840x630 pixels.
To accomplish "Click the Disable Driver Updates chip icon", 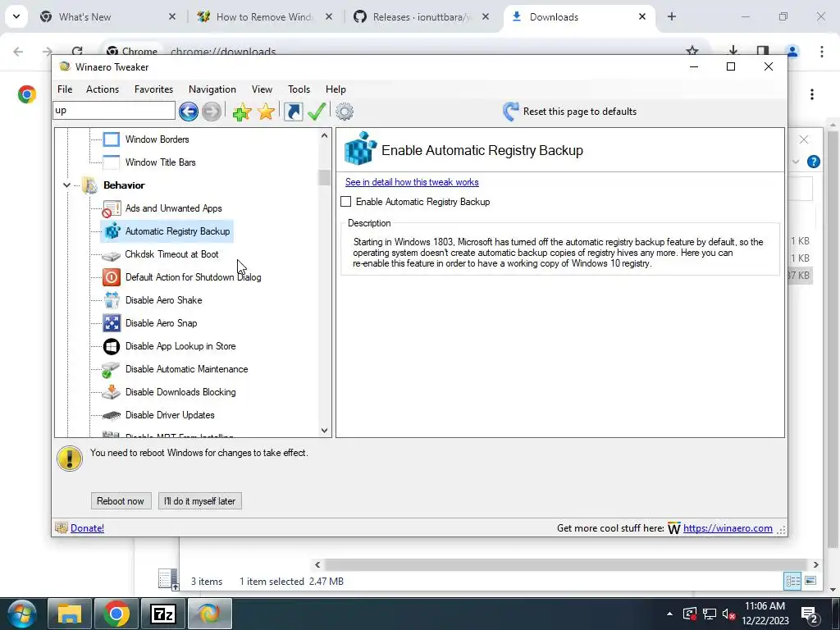I will [x=112, y=415].
